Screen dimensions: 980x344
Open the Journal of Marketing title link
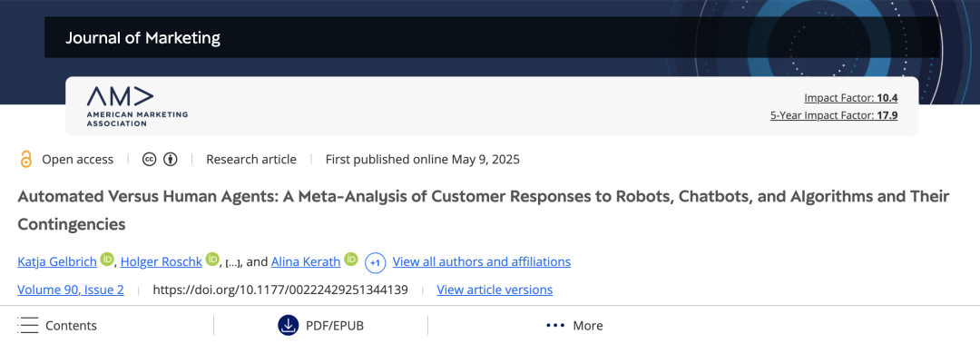142,38
